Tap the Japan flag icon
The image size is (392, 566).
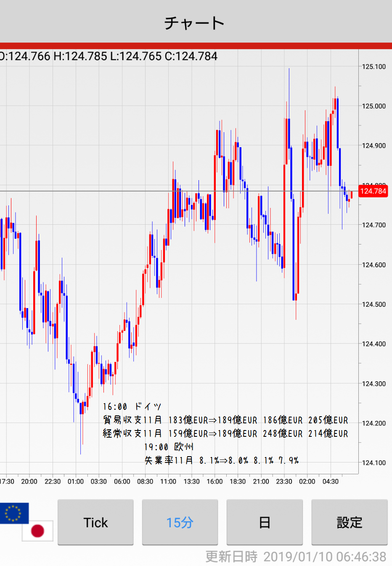pos(38,531)
